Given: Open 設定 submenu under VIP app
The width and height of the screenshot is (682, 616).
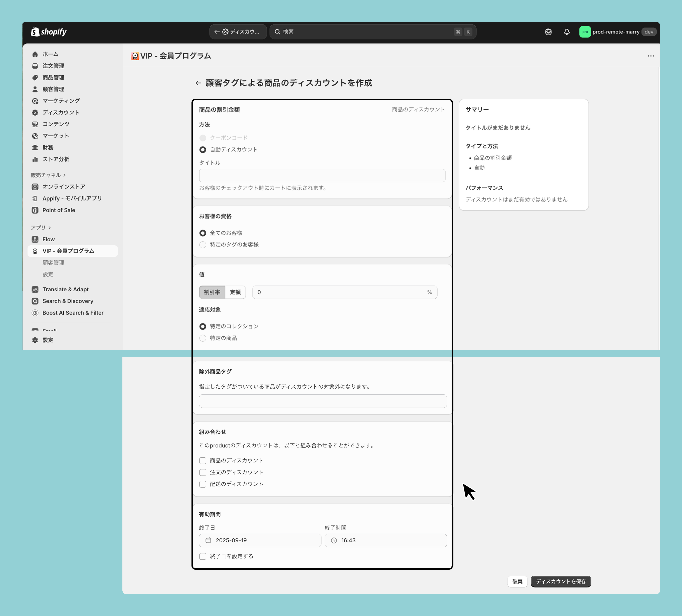Looking at the screenshot, I should [48, 274].
